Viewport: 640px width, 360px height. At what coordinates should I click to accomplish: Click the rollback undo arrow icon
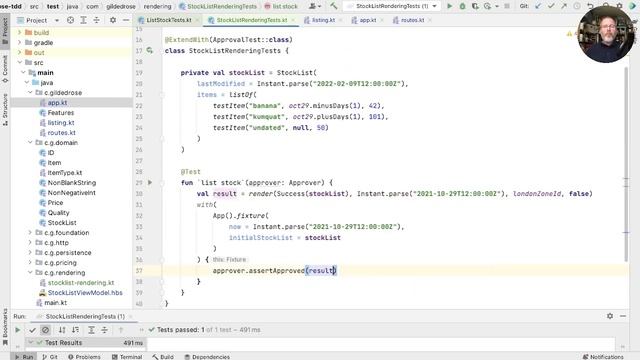pos(590,6)
